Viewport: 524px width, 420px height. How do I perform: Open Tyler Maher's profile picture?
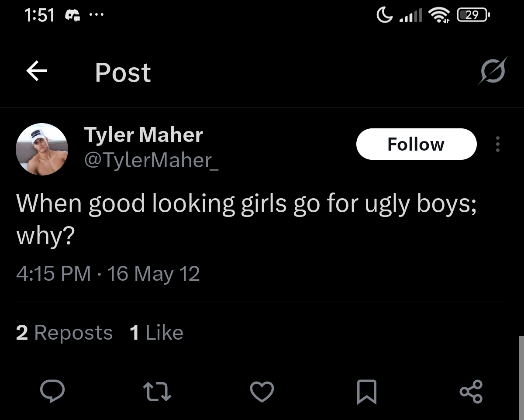pyautogui.click(x=42, y=149)
